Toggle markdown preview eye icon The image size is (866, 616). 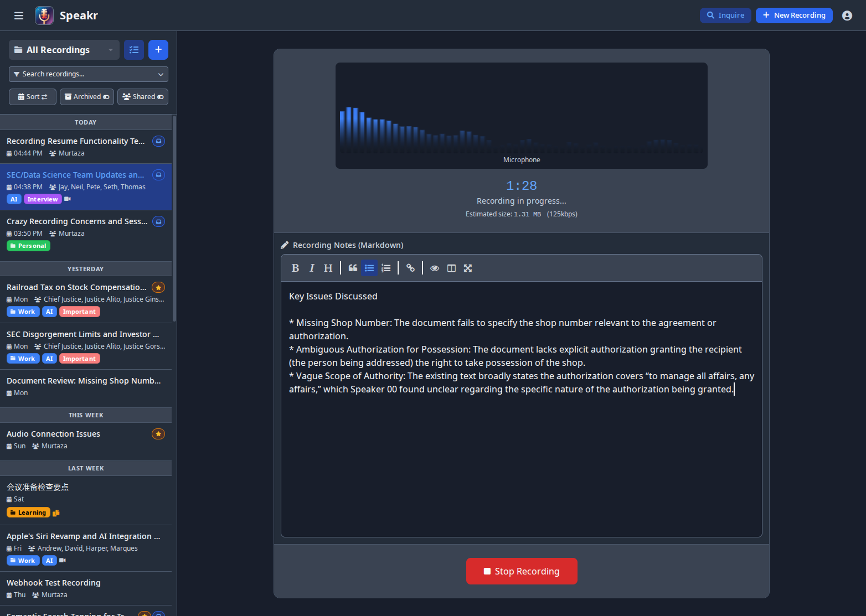(435, 268)
